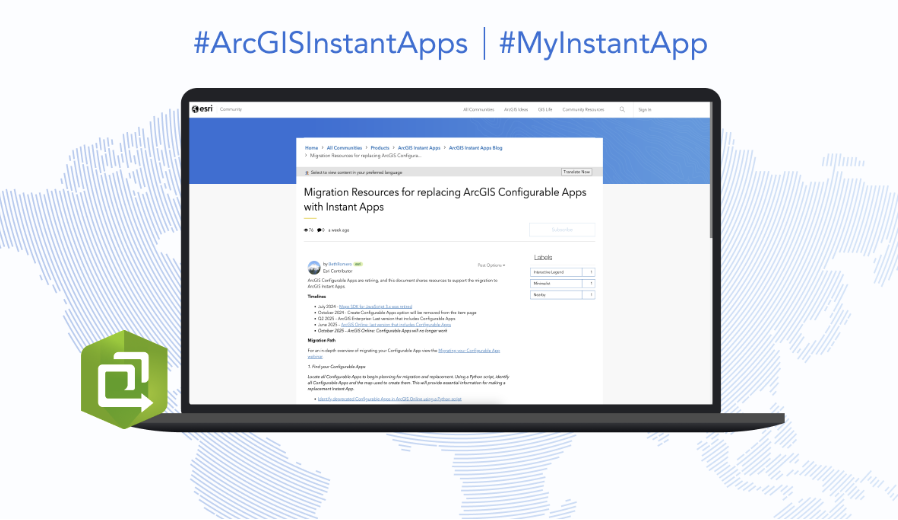Select the Nearby label
This screenshot has height=520, width=898.
coord(562,295)
